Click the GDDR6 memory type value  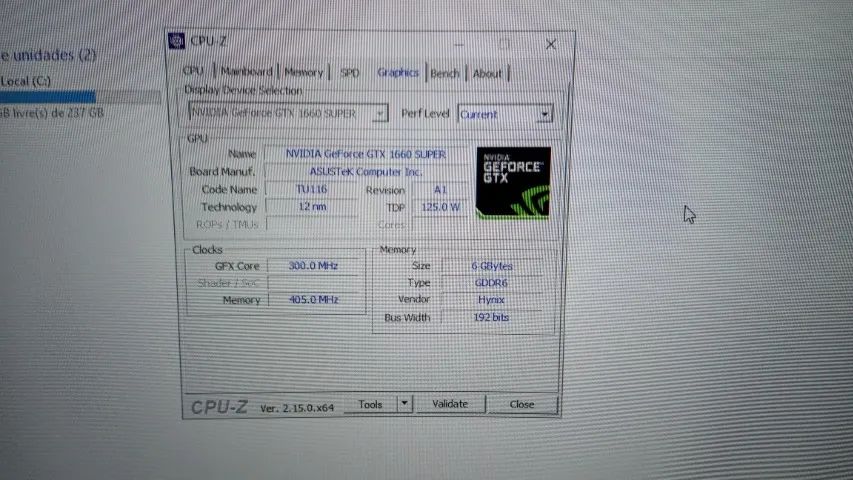point(491,283)
